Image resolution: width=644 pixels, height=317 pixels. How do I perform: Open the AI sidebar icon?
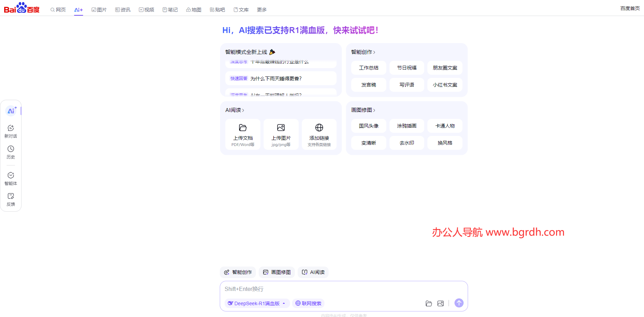[x=11, y=111]
